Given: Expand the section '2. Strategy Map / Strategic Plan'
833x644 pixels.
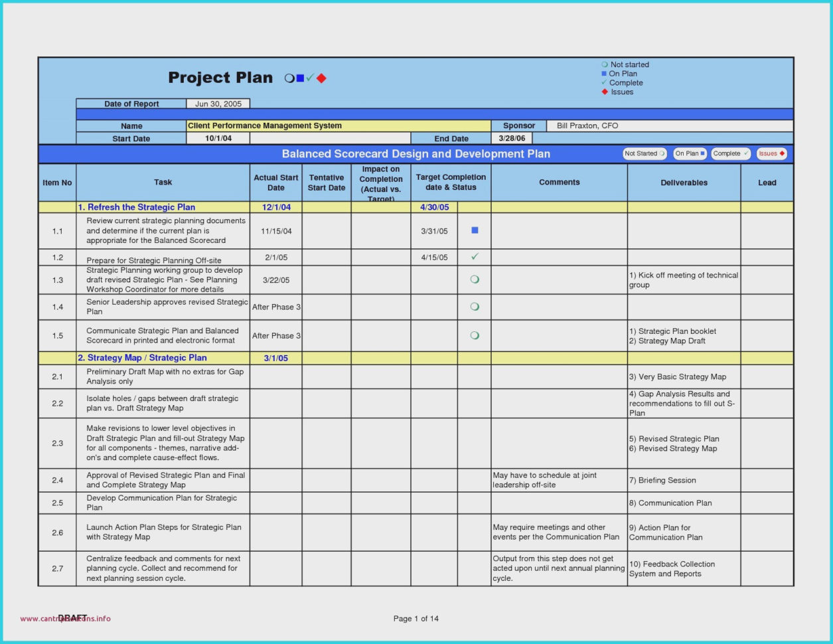Looking at the screenshot, I should point(141,358).
